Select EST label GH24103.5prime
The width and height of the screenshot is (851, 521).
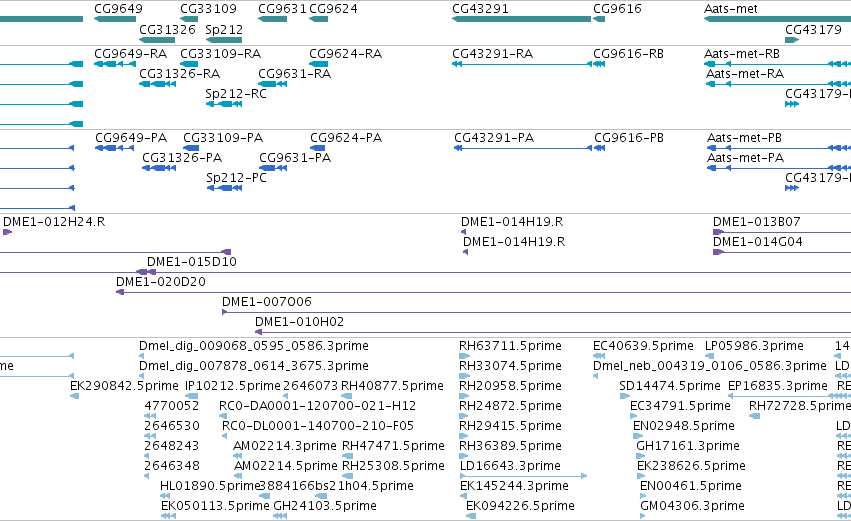[325, 506]
